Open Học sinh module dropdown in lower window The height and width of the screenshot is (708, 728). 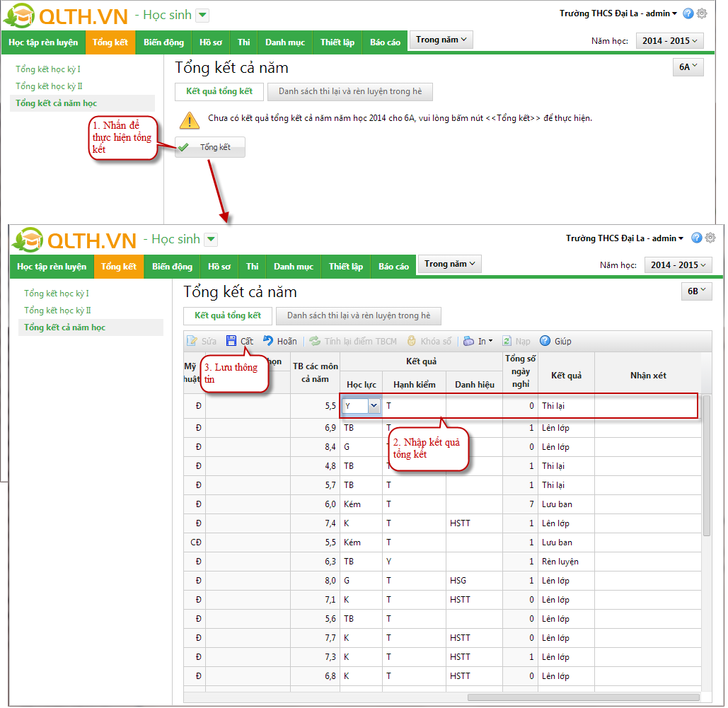[x=212, y=240]
